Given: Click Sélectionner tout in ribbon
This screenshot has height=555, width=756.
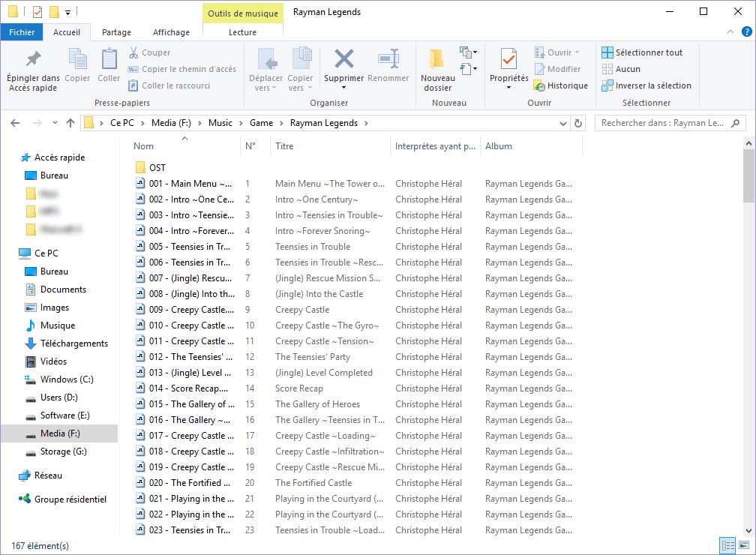Looking at the screenshot, I should click(642, 52).
